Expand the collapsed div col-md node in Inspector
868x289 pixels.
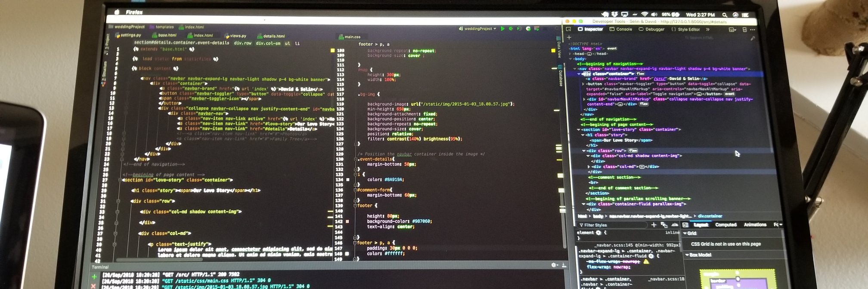click(589, 166)
